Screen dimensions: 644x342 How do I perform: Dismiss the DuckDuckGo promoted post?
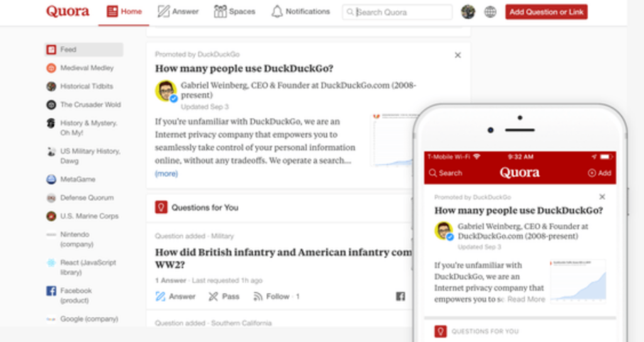coord(458,55)
